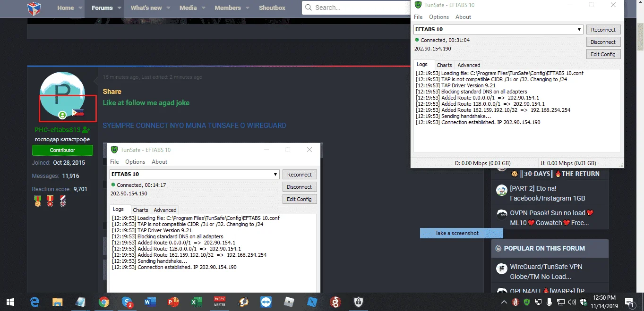Click the third medal icon under Reaction score
This screenshot has width=644, height=311.
(62, 202)
